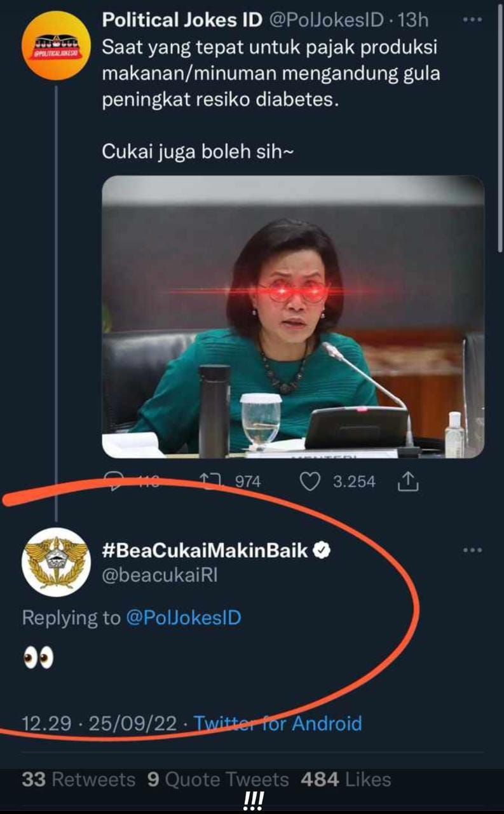Viewport: 504px width, 814px height.
Task: Click the Twitter for Android source link
Action: (278, 723)
